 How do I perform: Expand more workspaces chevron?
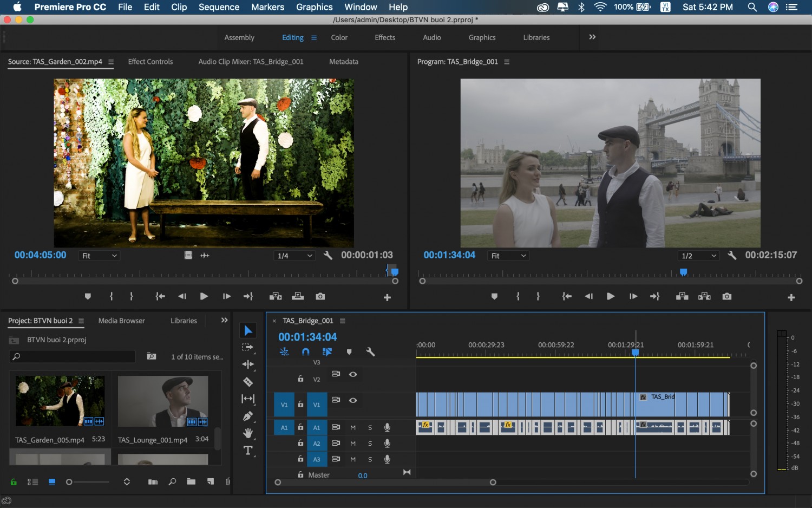592,37
